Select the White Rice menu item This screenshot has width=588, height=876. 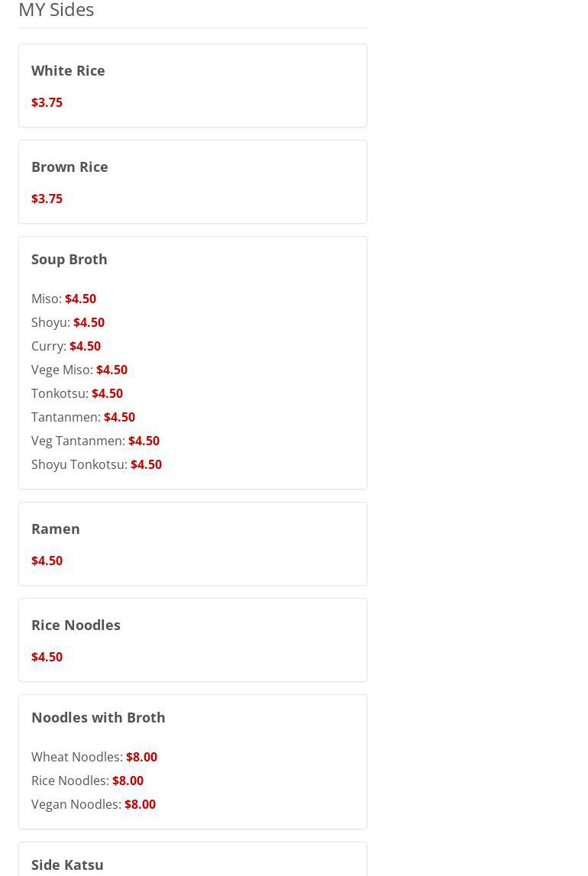[x=68, y=70]
